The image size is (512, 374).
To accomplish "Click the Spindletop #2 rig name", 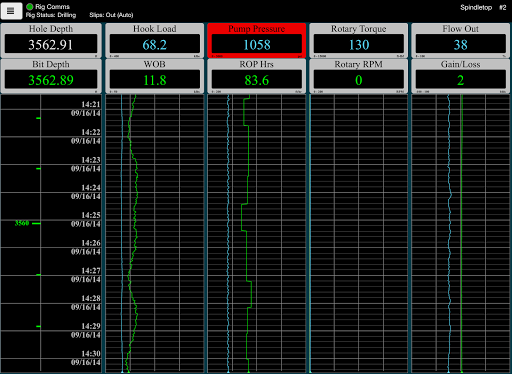I will 483,7.
